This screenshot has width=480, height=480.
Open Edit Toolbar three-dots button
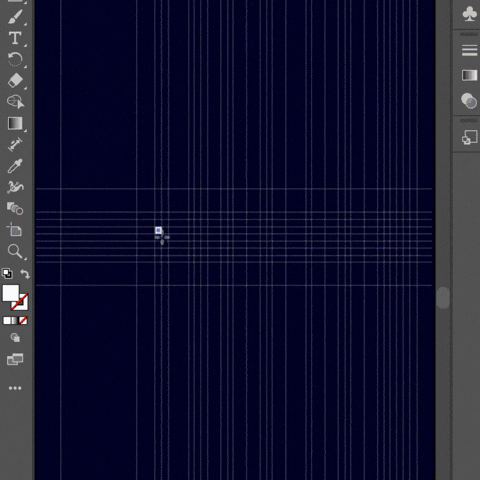(x=15, y=388)
